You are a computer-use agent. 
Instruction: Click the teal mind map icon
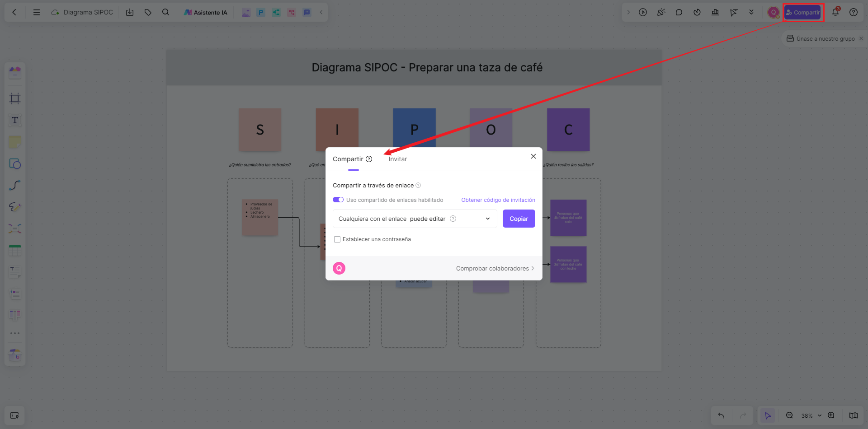point(276,12)
